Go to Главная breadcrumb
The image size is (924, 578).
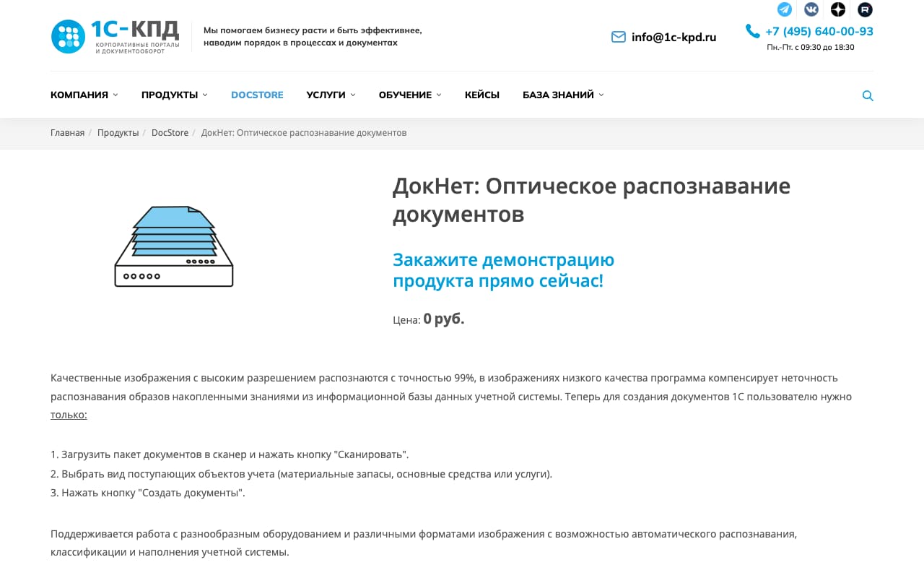67,133
